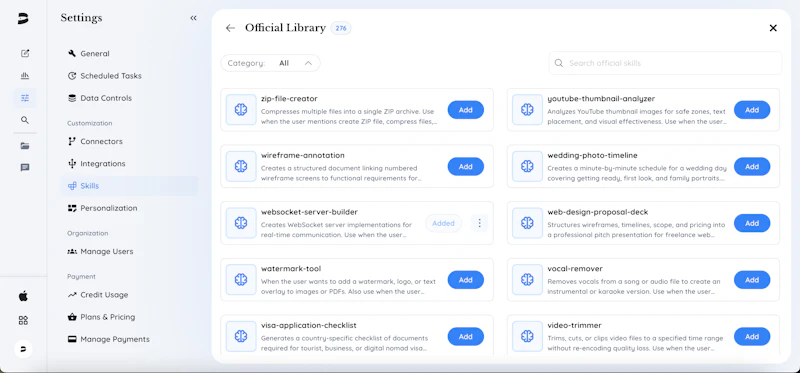The height and width of the screenshot is (373, 800).
Task: Open more options for websocket-server-builder
Action: pyautogui.click(x=480, y=223)
